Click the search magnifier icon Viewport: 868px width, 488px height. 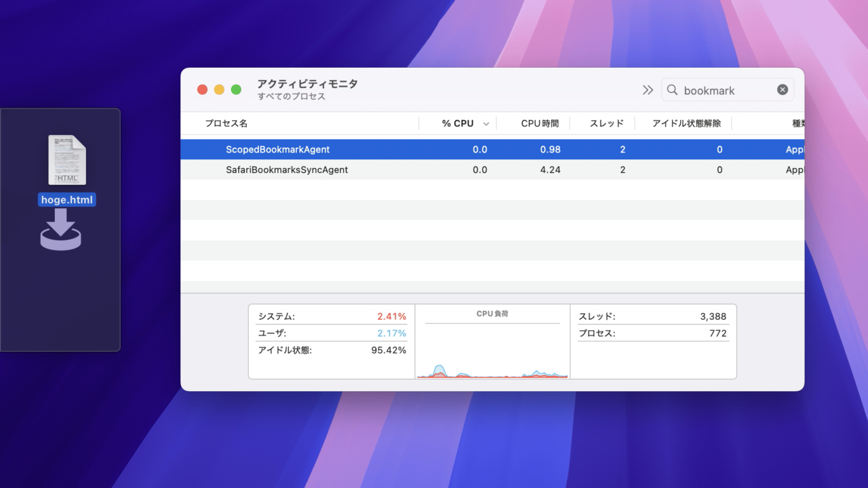click(x=672, y=90)
